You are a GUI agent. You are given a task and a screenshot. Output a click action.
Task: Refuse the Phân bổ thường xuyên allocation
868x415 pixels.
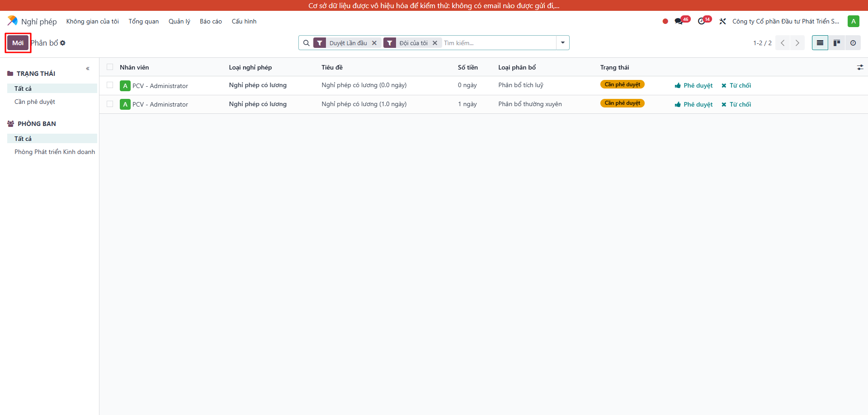(x=736, y=104)
